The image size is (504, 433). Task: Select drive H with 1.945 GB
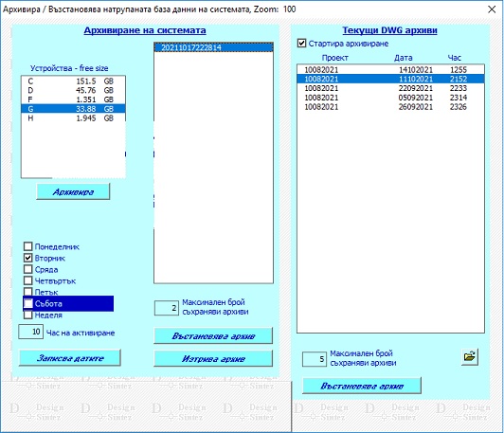73,118
